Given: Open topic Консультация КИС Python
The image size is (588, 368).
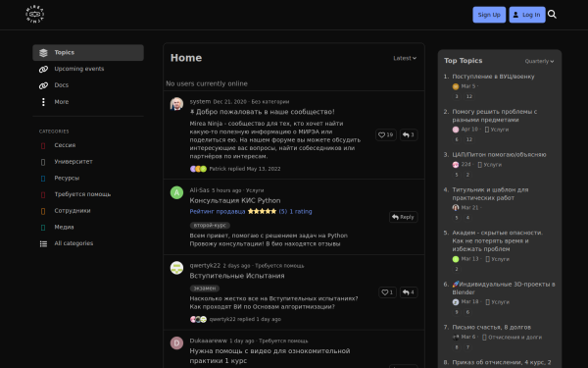Looking at the screenshot, I should 235,201.
